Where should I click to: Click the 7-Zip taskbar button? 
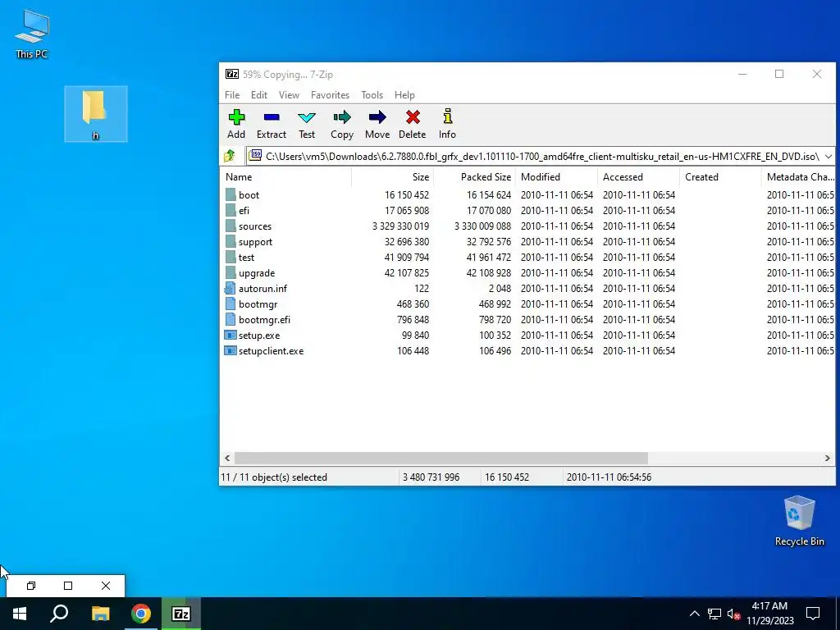point(181,614)
